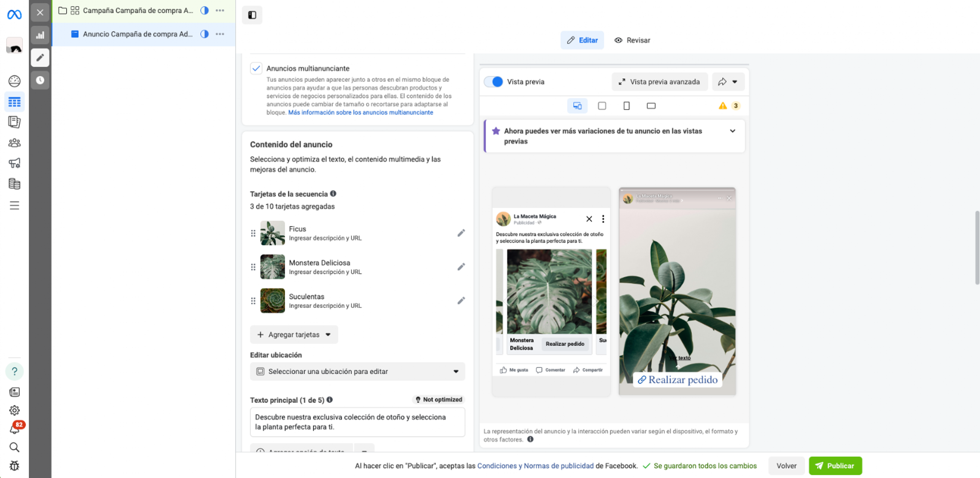Image resolution: width=980 pixels, height=478 pixels.
Task: Expand the variaciones de tu anuncio notice
Action: click(x=732, y=131)
